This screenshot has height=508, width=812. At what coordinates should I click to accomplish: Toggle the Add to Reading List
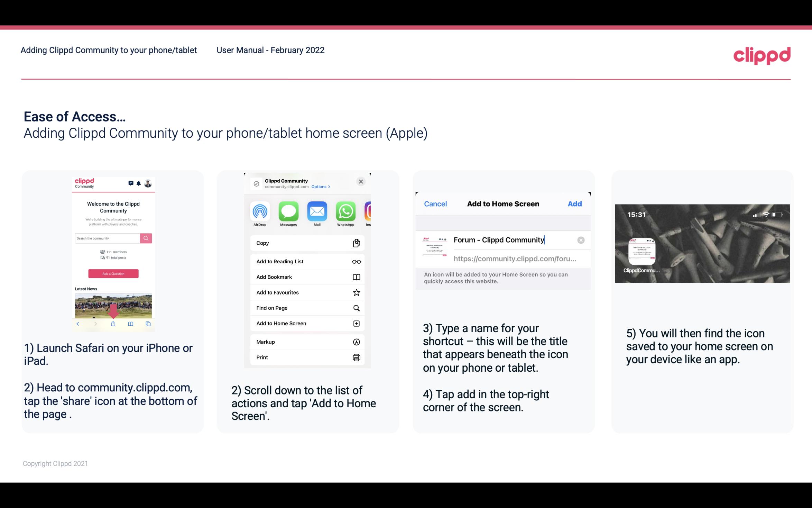pyautogui.click(x=306, y=261)
